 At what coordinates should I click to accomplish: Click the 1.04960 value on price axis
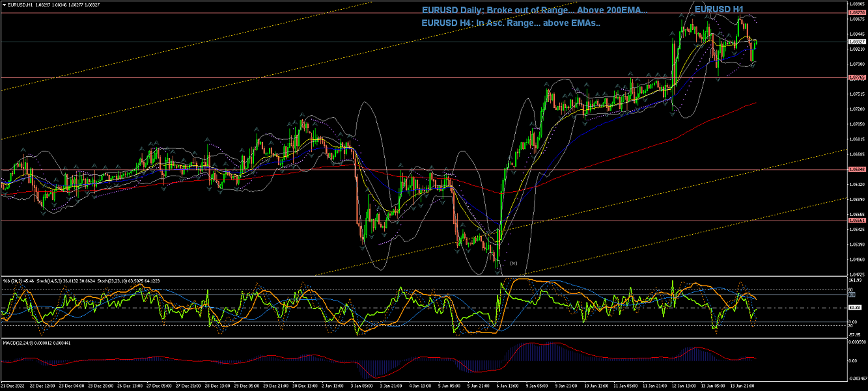[856, 260]
